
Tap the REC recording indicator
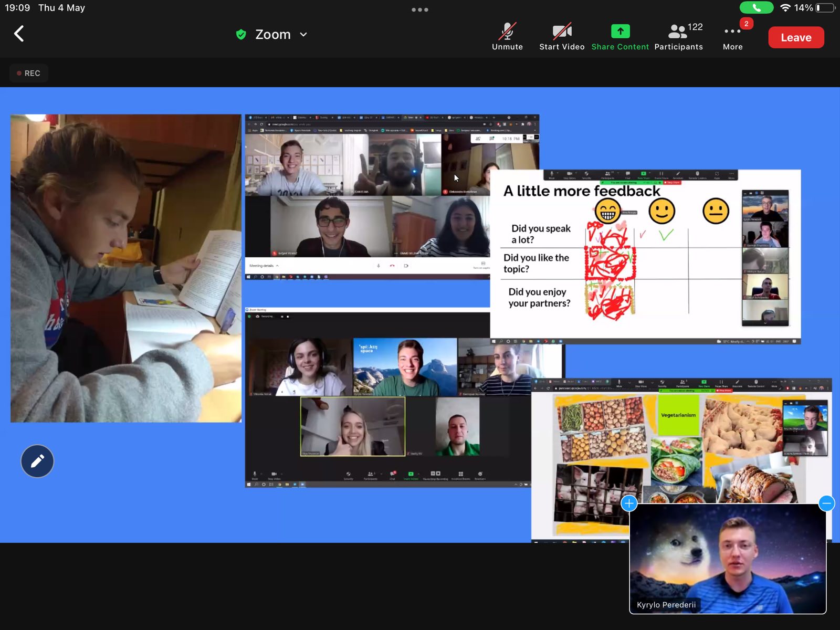click(x=29, y=73)
